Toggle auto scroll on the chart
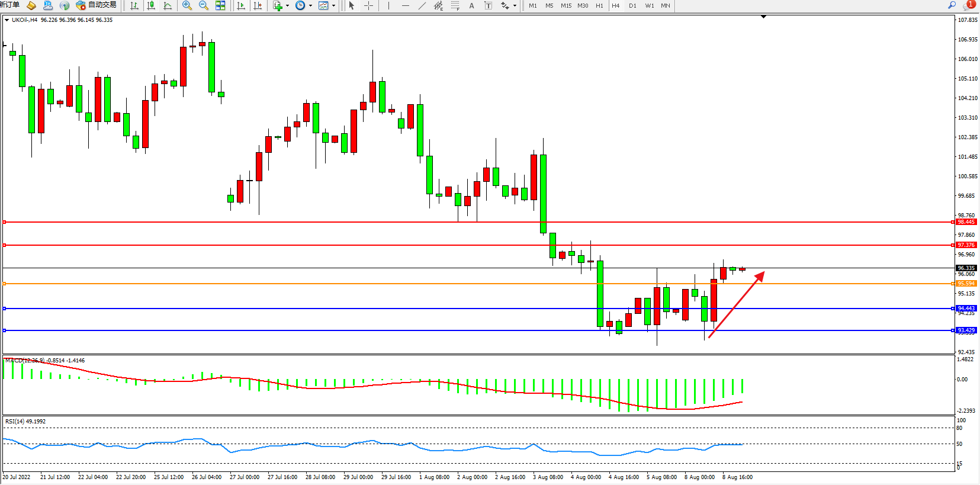Viewport: 980px width, 485px height. [241, 5]
